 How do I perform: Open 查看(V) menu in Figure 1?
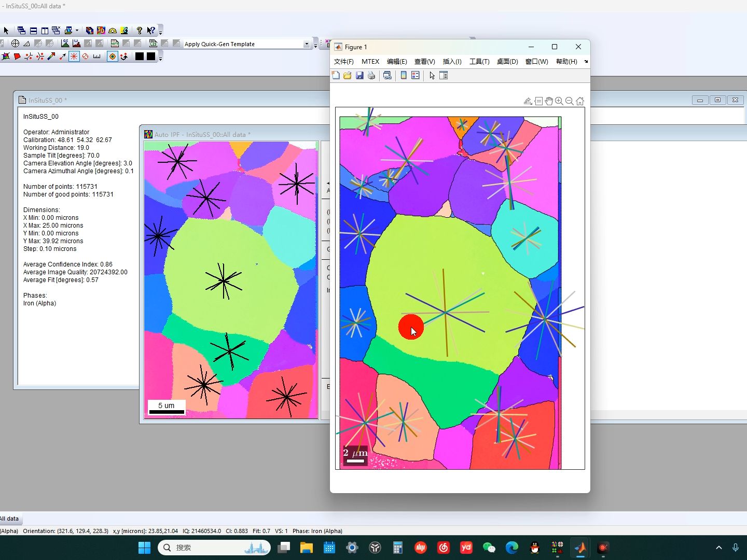pos(424,61)
